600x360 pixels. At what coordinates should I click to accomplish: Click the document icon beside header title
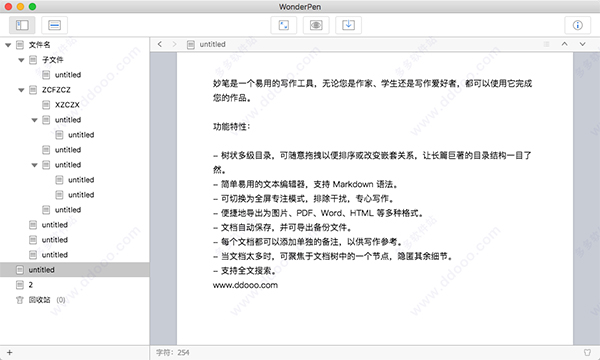coord(191,45)
